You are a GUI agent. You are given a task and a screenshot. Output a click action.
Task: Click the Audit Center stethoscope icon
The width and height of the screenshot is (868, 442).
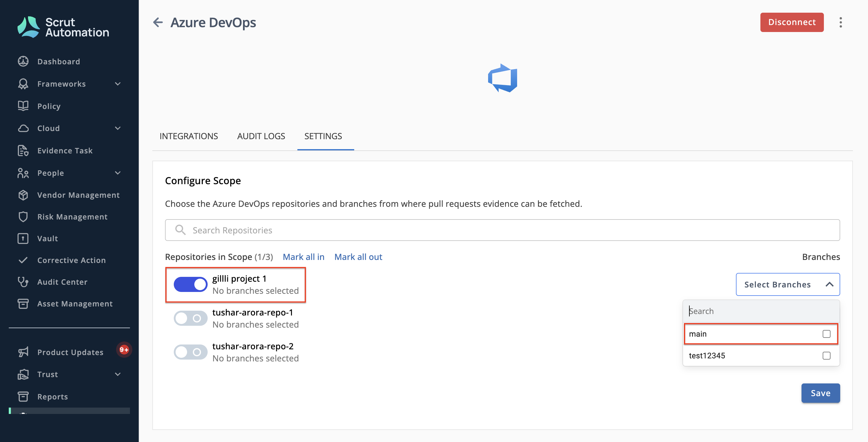(23, 282)
